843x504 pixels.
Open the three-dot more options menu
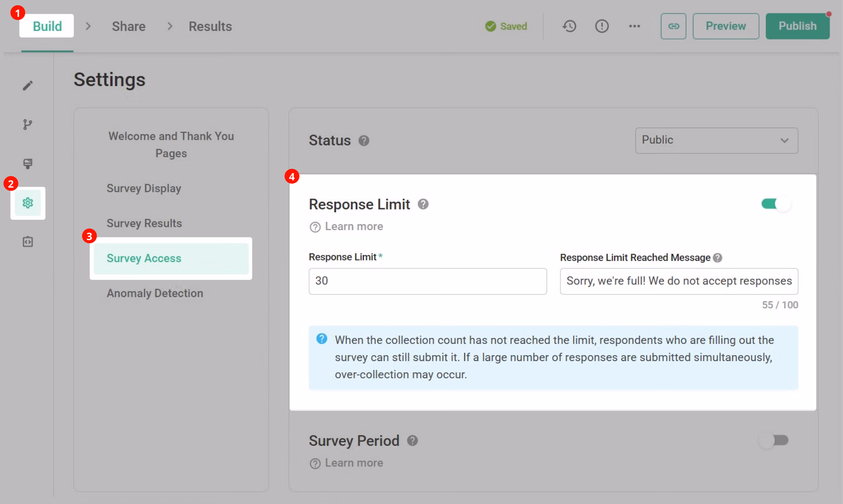[634, 26]
